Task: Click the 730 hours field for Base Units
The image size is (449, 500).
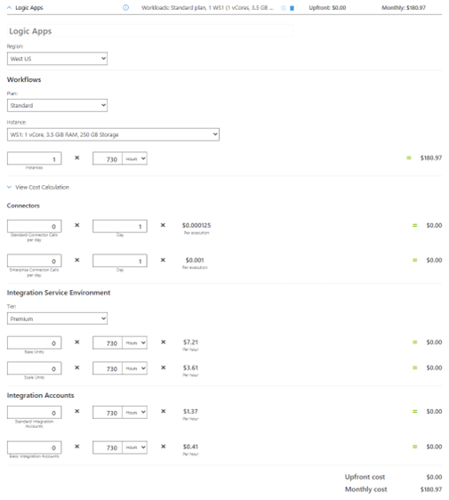Action: click(108, 343)
